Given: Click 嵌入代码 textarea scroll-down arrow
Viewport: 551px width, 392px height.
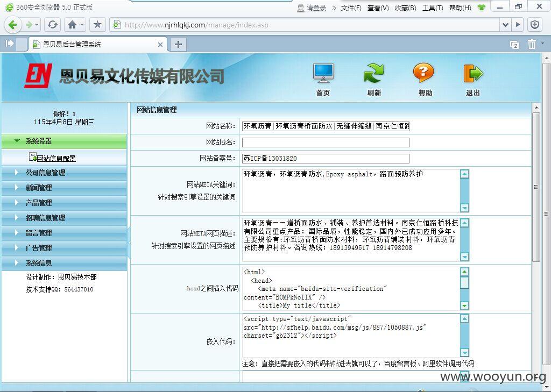Looking at the screenshot, I should (464, 353).
